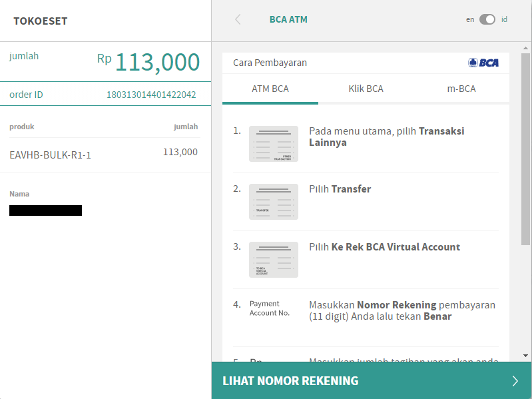Click the Transfer step illustration

click(x=274, y=202)
